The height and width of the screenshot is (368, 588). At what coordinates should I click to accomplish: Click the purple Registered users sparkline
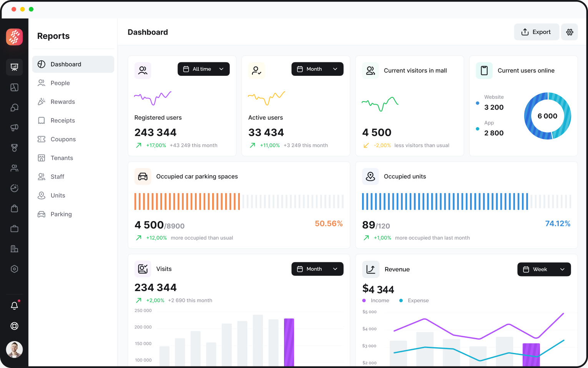coord(153,98)
